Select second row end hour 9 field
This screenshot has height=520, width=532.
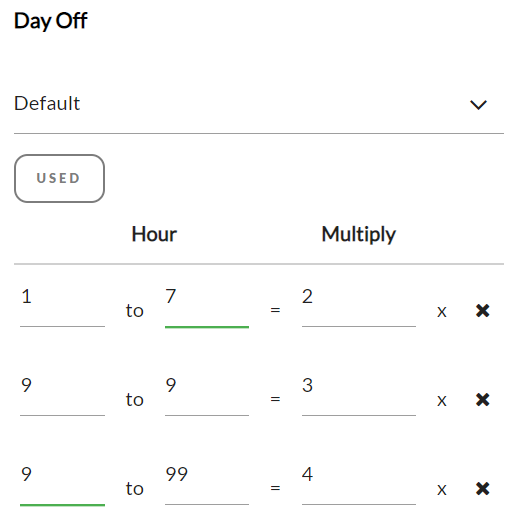point(207,393)
